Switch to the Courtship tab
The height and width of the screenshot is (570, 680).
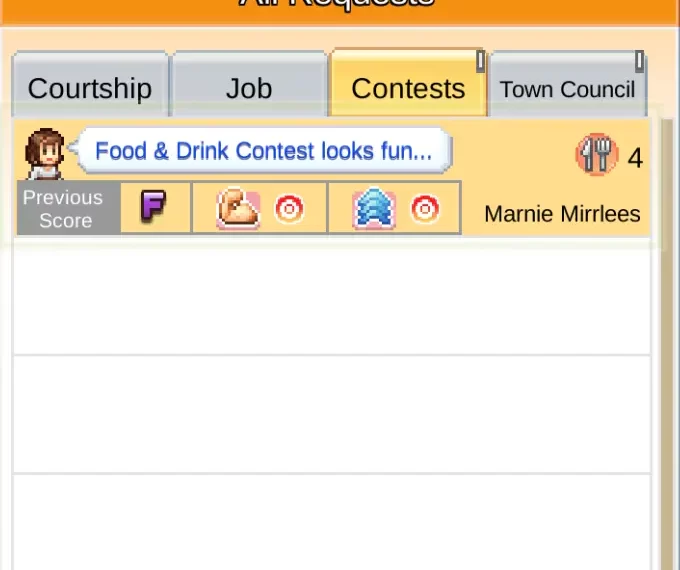(90, 88)
